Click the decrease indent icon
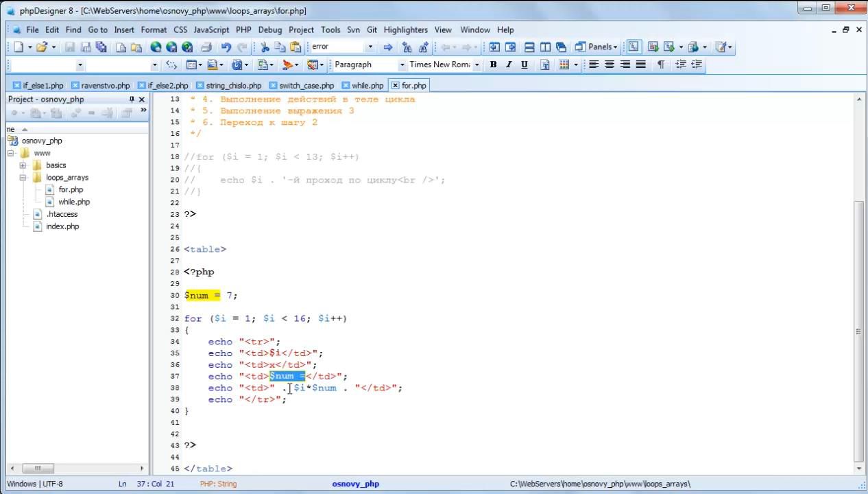This screenshot has height=494, width=868. tap(697, 64)
